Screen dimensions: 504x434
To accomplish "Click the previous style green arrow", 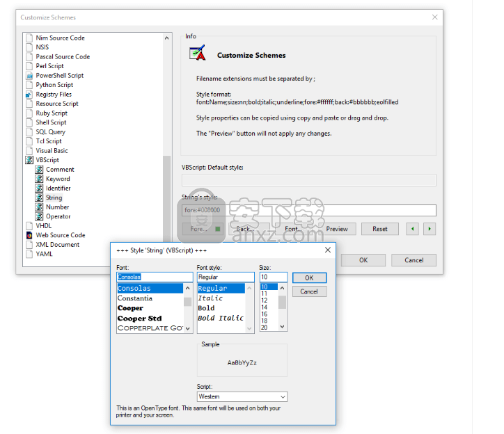I will pos(414,229).
